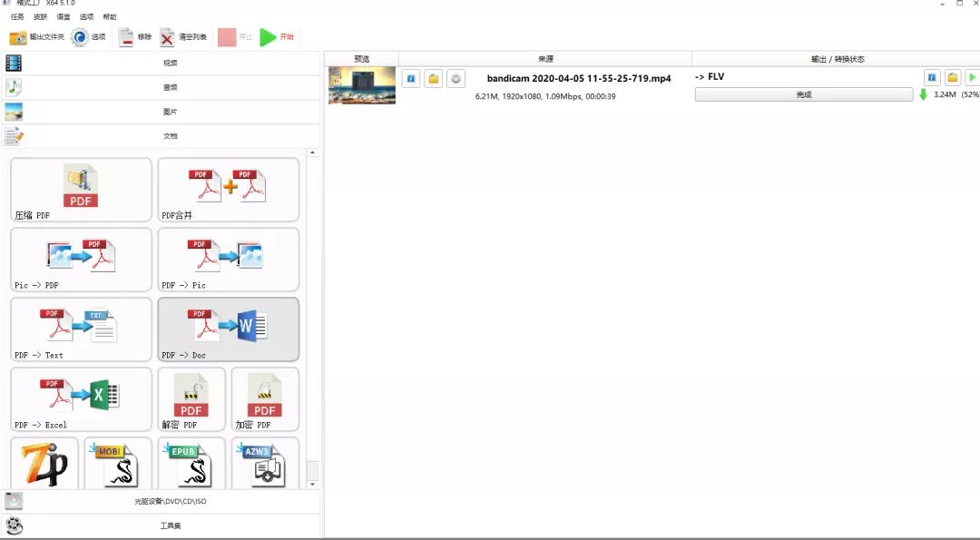The width and height of the screenshot is (980, 540).
Task: Remove the selected task with 移除
Action: (x=135, y=37)
